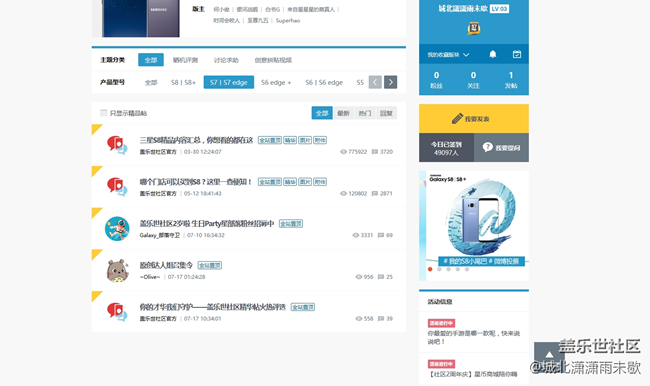Sort posts by 最新

click(x=343, y=113)
